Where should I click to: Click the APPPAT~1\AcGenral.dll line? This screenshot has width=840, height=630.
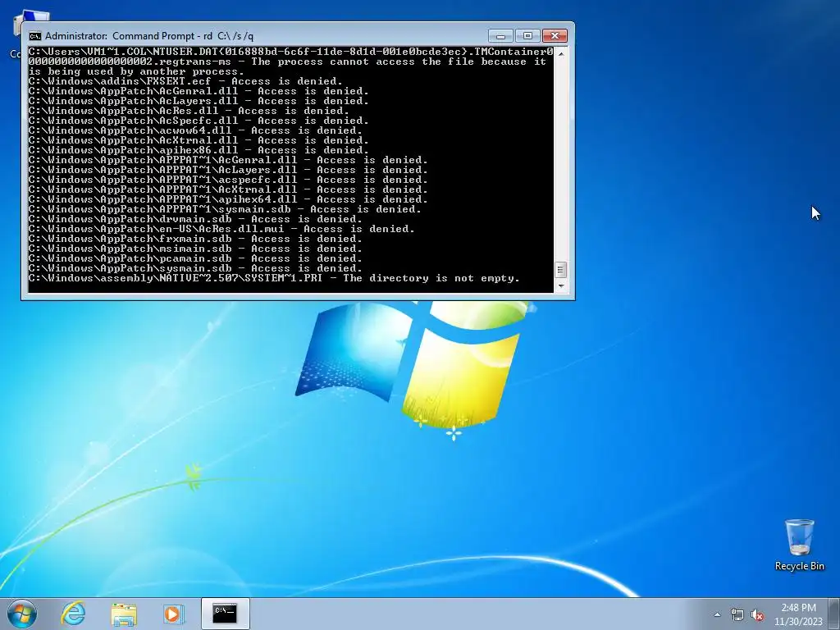[x=228, y=160]
